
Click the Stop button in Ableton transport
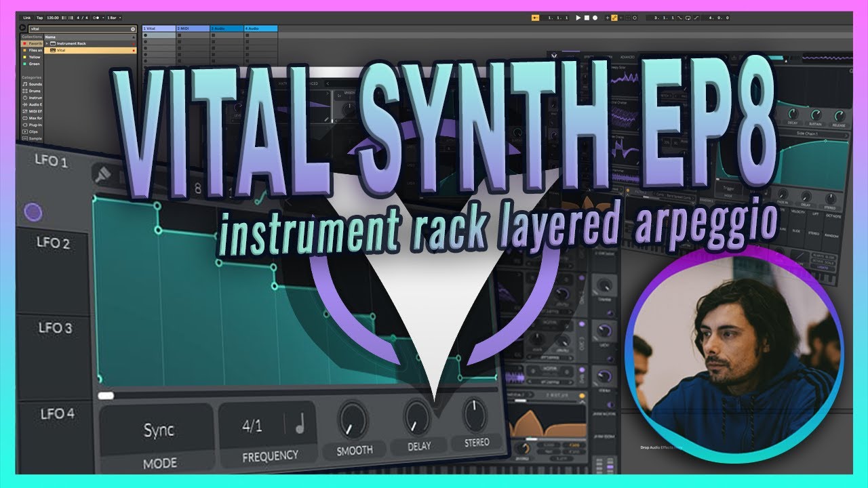tap(587, 18)
